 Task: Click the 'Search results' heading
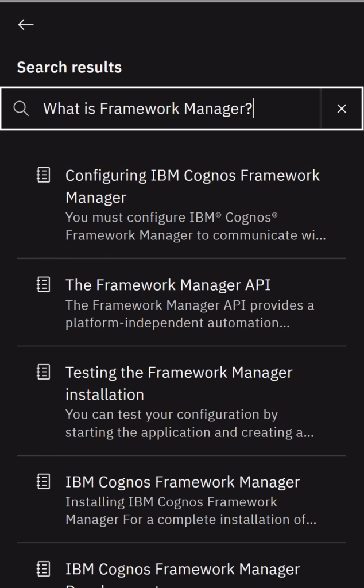(69, 68)
